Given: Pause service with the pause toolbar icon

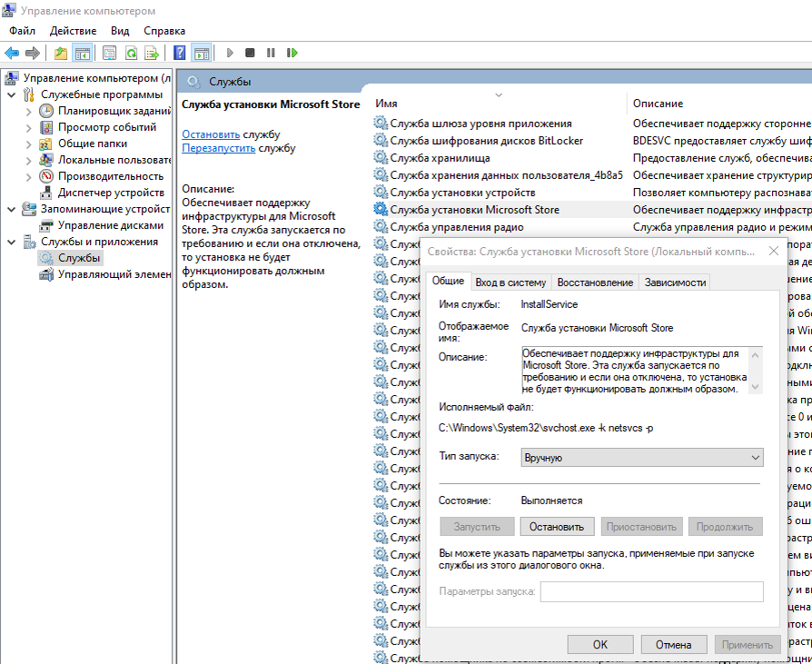Looking at the screenshot, I should (x=271, y=53).
